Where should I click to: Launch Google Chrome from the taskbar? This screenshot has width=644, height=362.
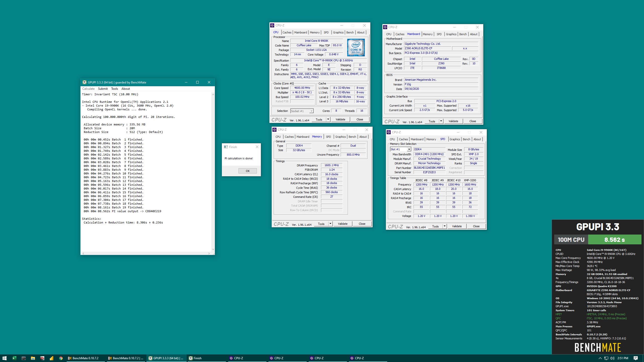coord(61,358)
